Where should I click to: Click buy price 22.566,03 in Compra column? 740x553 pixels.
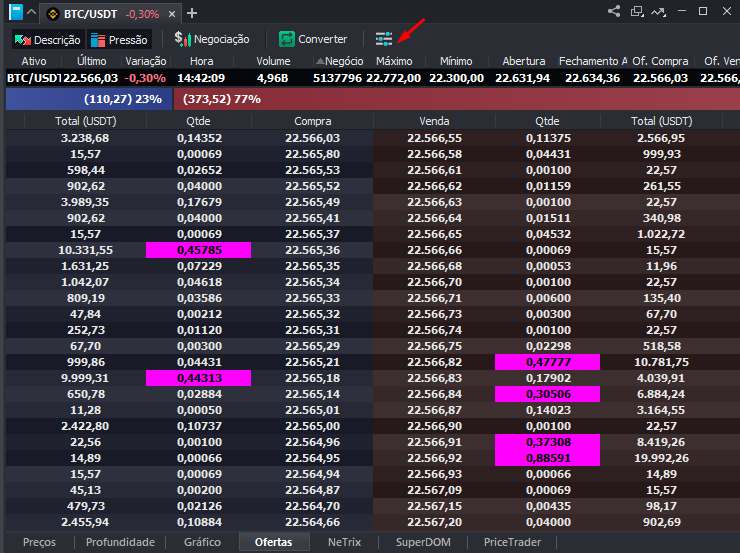(312, 138)
